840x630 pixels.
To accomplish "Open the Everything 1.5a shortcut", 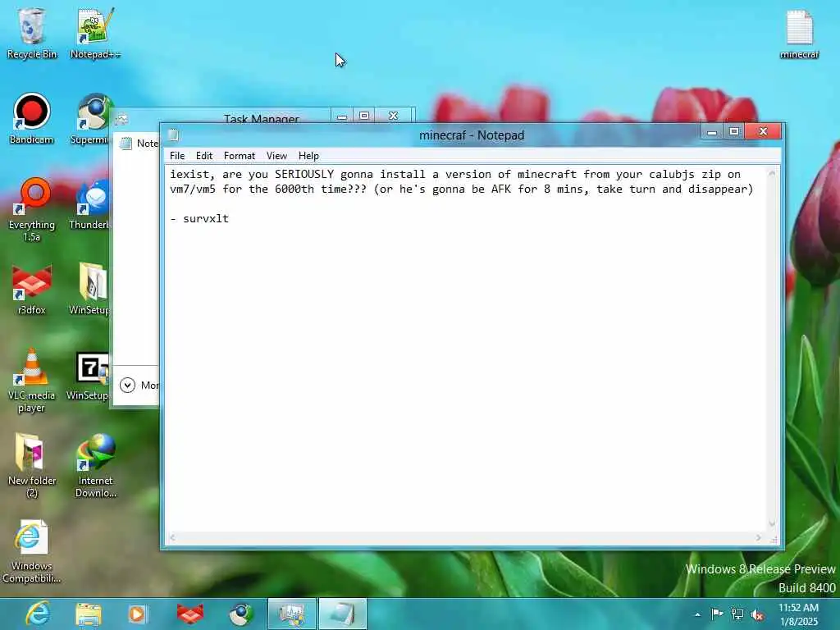I will 32,209.
